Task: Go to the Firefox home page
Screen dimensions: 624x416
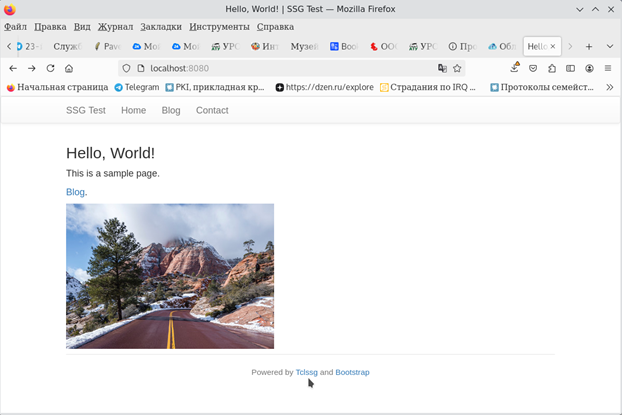Action: pyautogui.click(x=69, y=69)
